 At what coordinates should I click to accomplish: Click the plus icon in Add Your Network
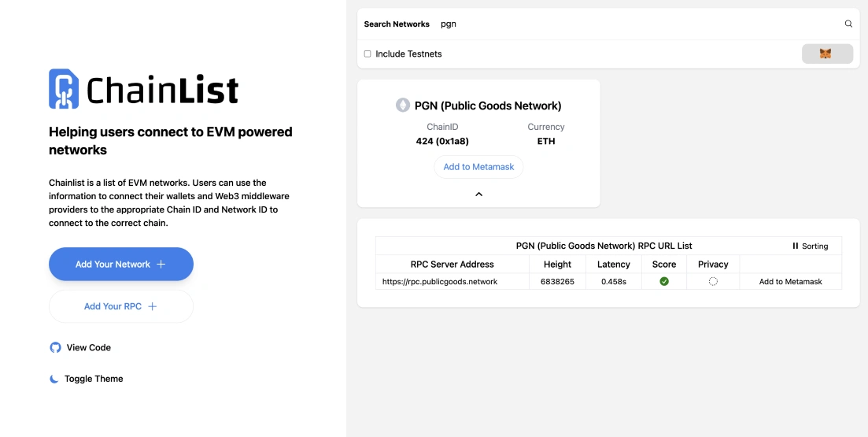click(x=161, y=265)
